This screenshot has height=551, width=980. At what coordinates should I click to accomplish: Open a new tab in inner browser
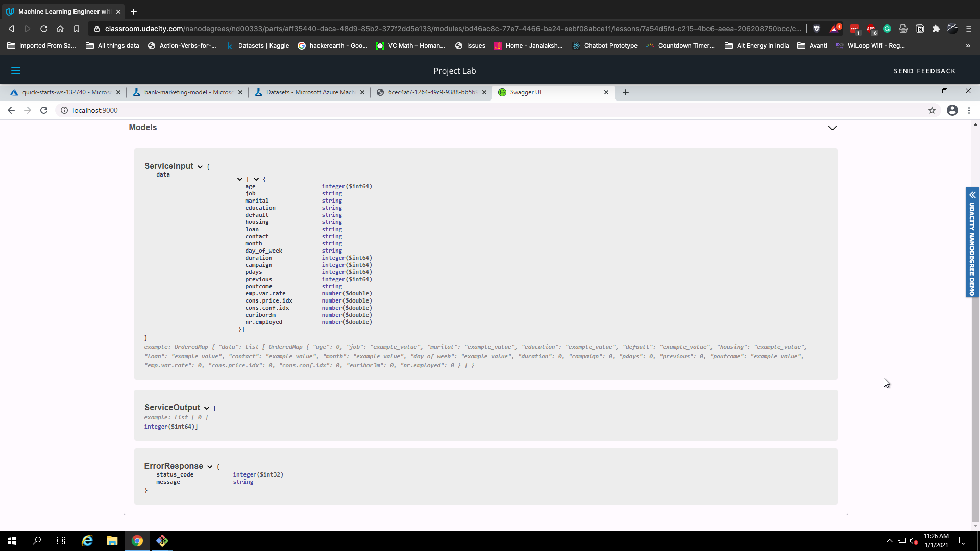(626, 92)
